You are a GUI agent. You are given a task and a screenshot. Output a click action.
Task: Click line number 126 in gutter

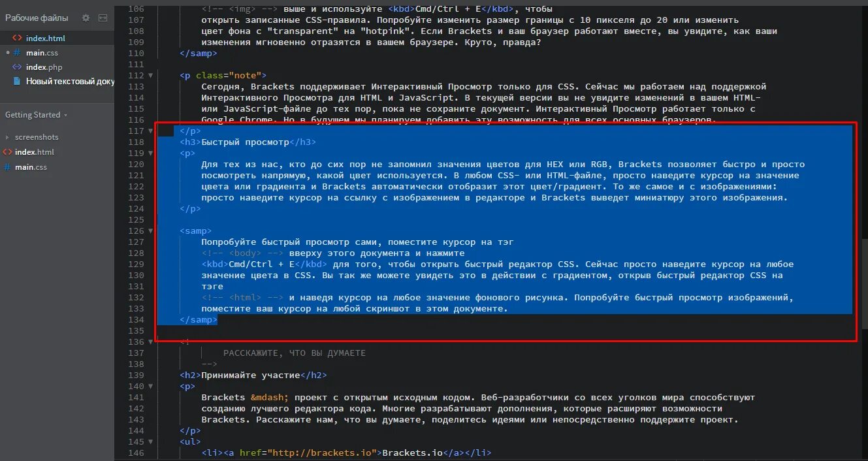[135, 231]
